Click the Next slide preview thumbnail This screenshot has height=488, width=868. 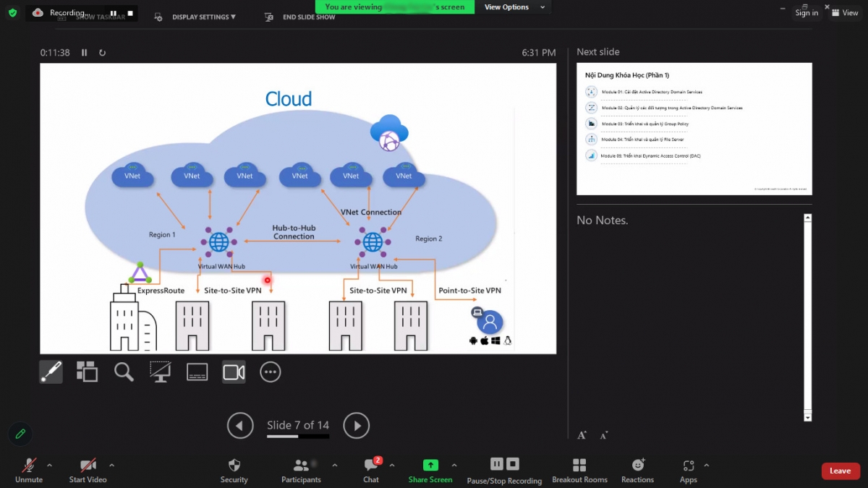(694, 129)
